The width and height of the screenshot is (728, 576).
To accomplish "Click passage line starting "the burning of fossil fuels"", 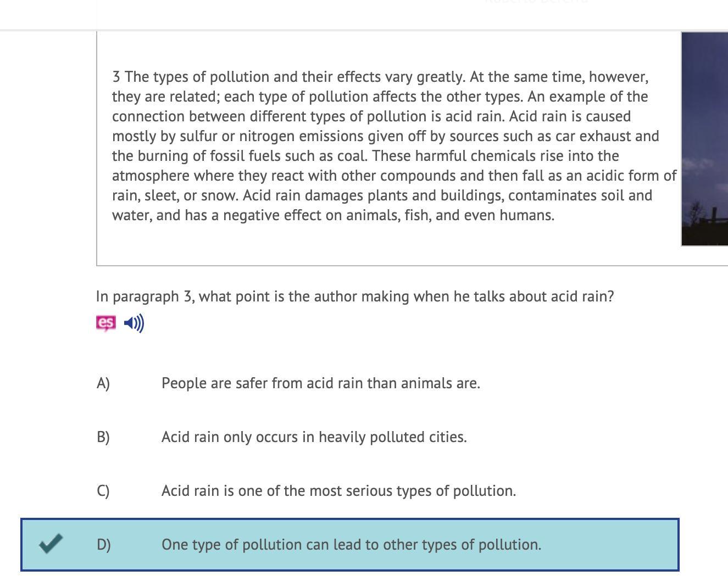I will pyautogui.click(x=365, y=156).
